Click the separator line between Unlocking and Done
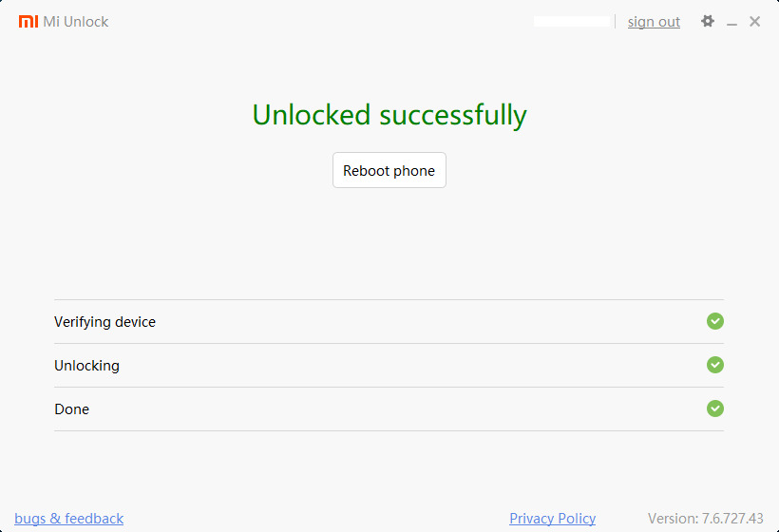 [x=389, y=387]
